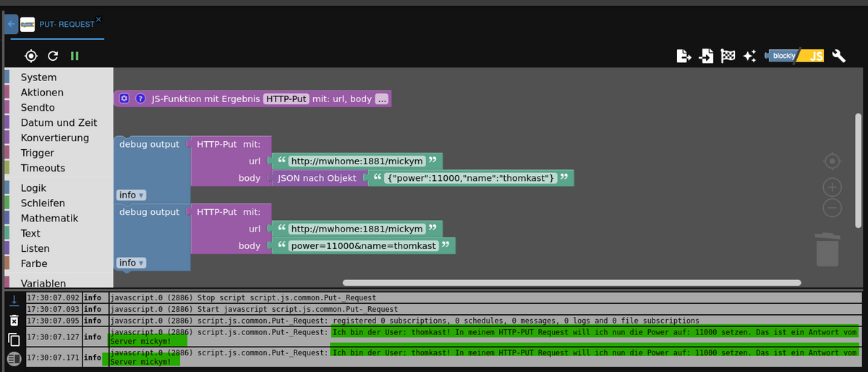
Task: Toggle the log side panel layout icon
Action: pyautogui.click(x=14, y=358)
